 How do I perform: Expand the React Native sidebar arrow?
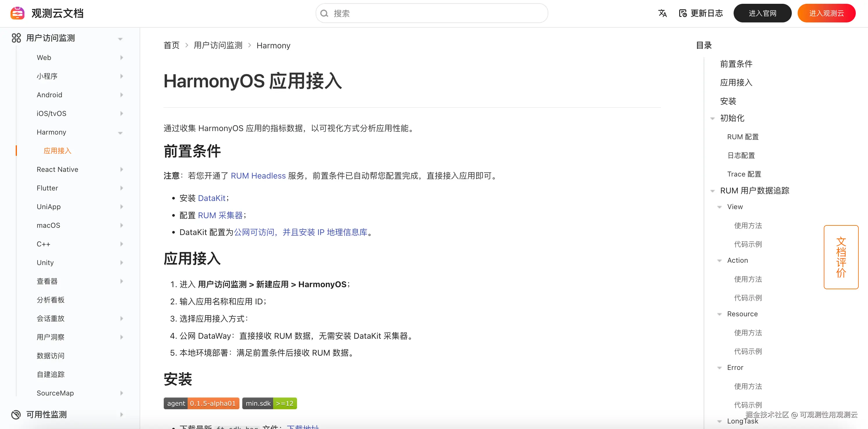(x=122, y=170)
